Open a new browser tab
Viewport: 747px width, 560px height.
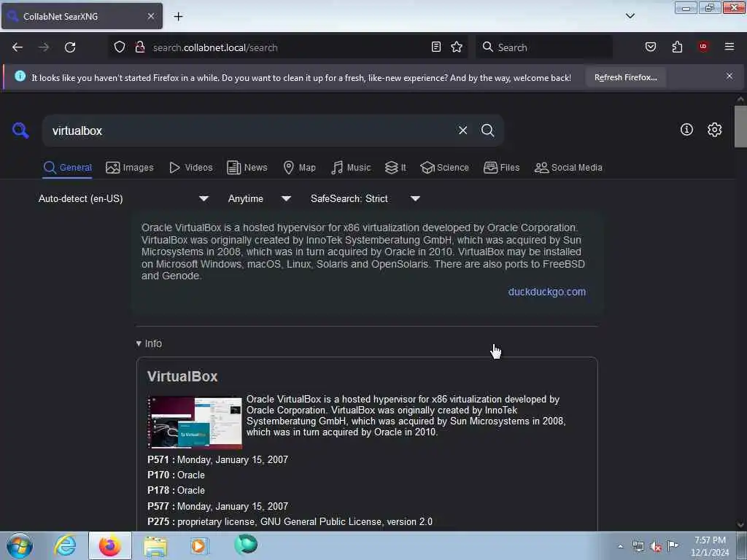pyautogui.click(x=178, y=17)
